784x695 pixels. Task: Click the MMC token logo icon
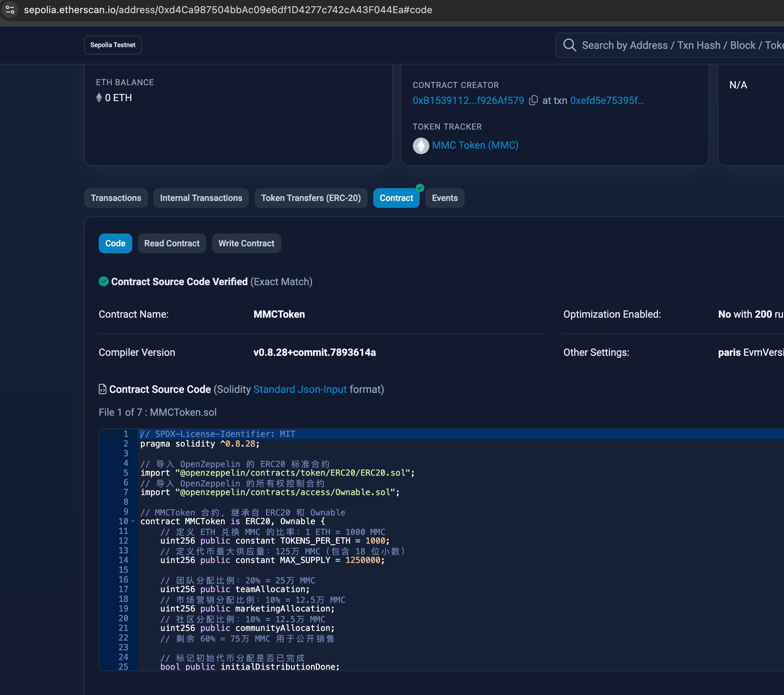(x=421, y=146)
